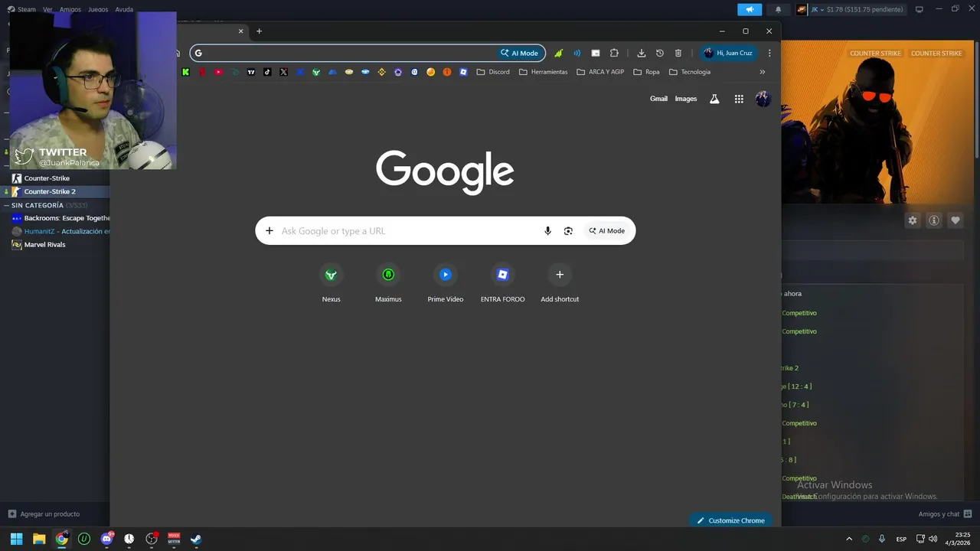Click the plus icon in search box

(269, 231)
